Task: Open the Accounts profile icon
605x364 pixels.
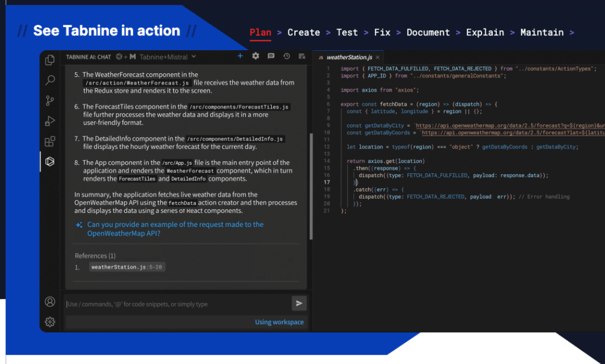Action: tap(50, 301)
